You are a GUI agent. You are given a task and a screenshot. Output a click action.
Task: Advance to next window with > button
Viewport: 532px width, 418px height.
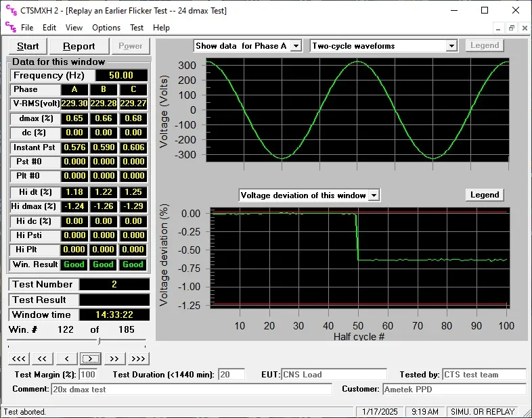[x=91, y=358]
